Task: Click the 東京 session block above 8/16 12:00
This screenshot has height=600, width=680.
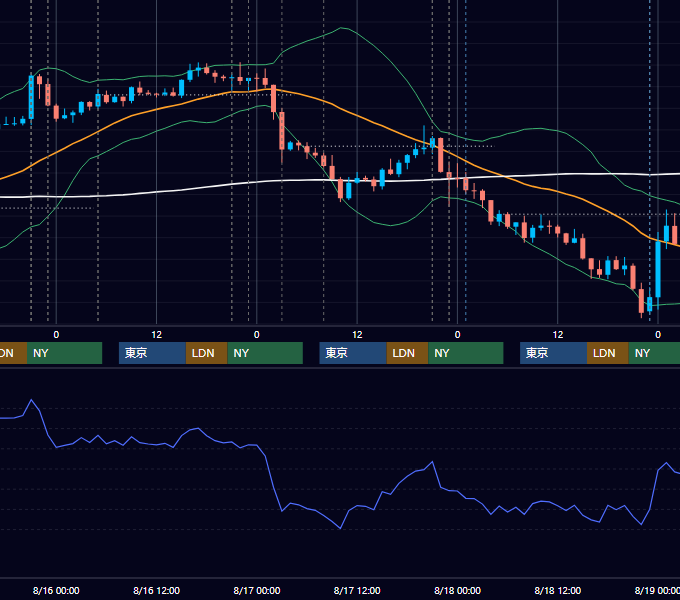Action: tap(152, 353)
